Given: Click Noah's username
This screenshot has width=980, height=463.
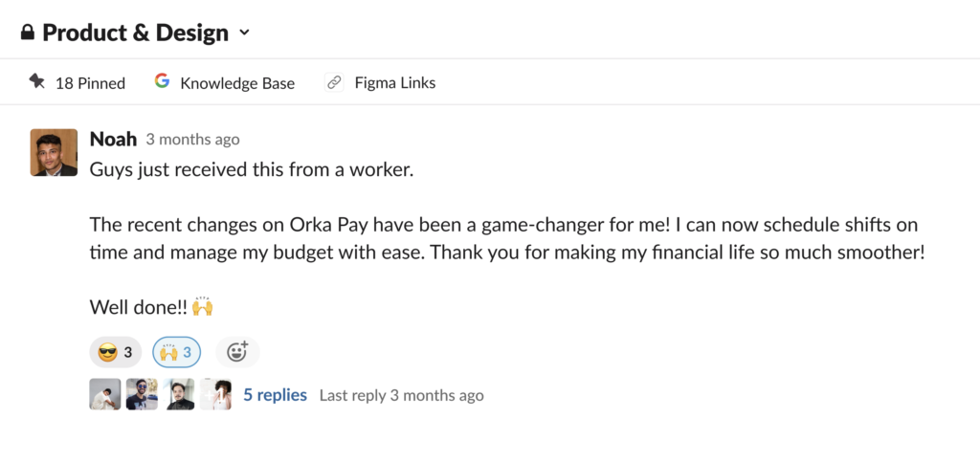Looking at the screenshot, I should [113, 139].
